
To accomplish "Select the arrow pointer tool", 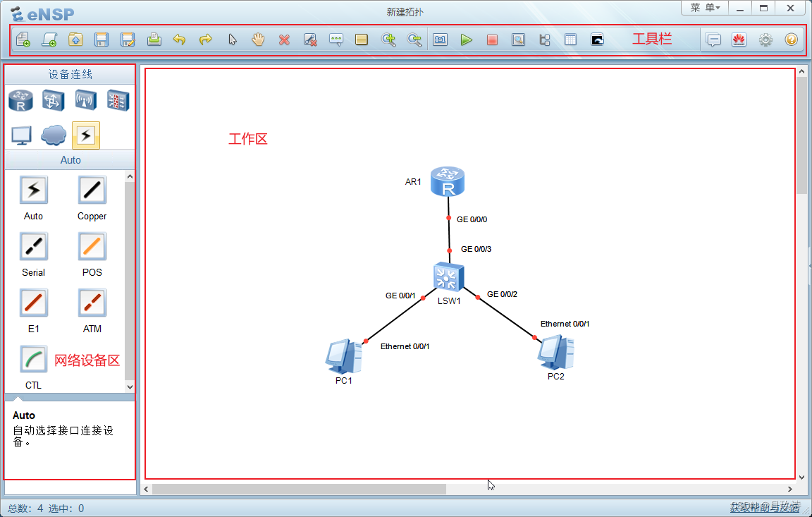I will click(x=232, y=39).
